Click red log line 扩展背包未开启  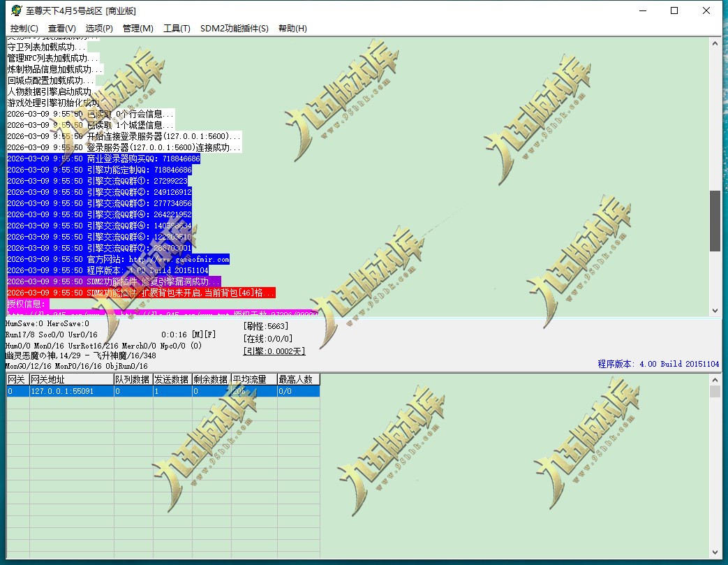[141, 293]
